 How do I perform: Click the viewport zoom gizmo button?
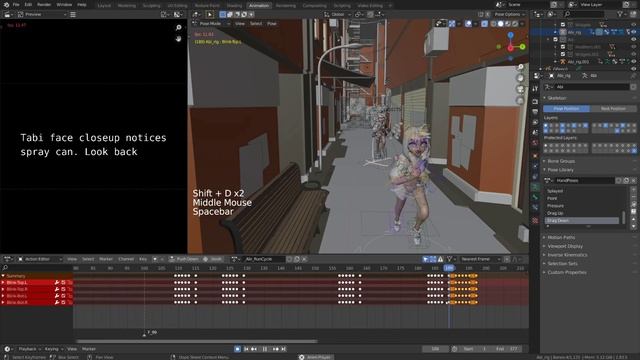520,67
